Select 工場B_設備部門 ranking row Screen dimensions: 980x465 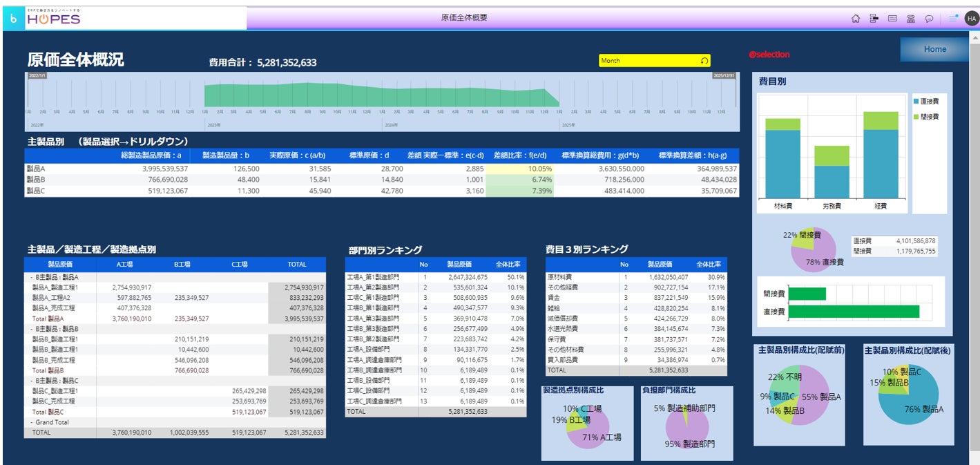point(436,381)
